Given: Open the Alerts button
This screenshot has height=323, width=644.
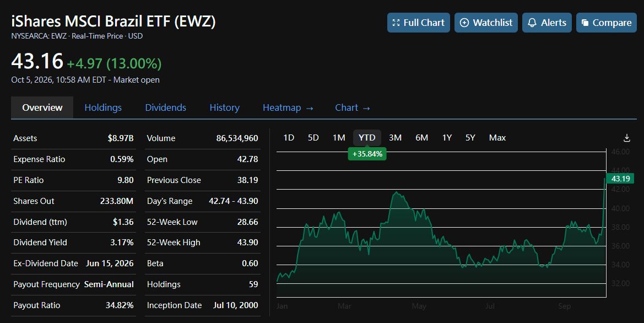Looking at the screenshot, I should click(546, 23).
